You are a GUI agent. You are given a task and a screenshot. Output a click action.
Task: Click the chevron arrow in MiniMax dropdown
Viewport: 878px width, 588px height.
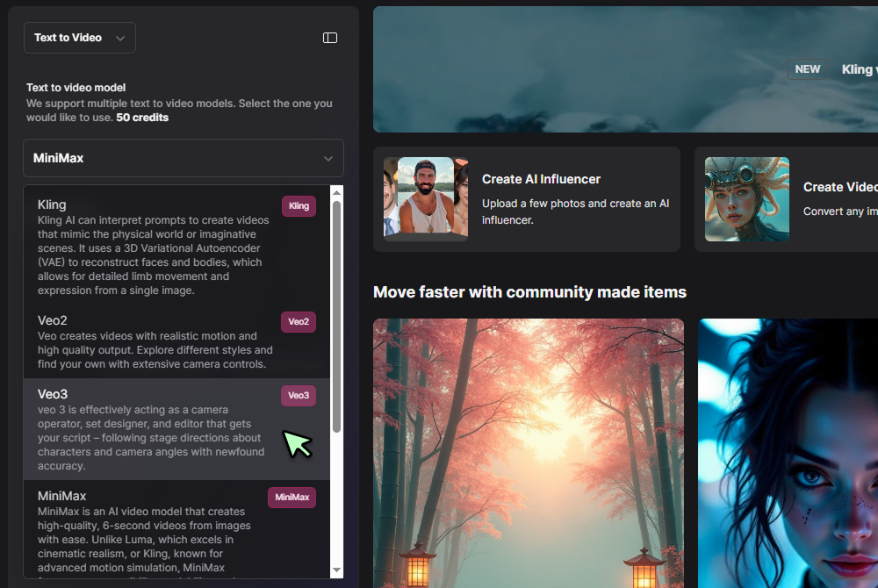[328, 158]
